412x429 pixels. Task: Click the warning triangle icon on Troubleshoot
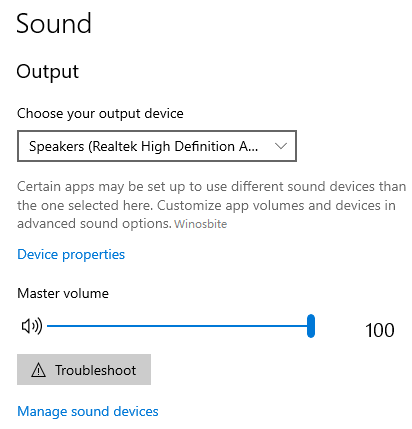[38, 370]
